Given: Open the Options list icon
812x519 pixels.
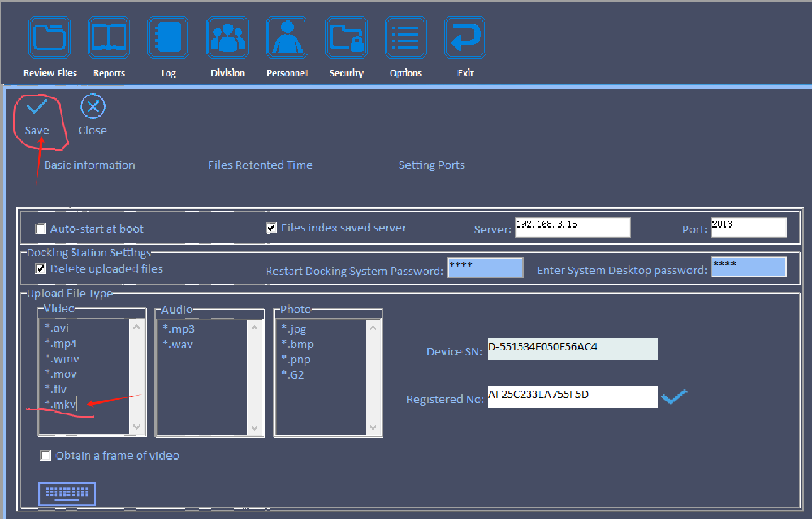Looking at the screenshot, I should pos(405,38).
